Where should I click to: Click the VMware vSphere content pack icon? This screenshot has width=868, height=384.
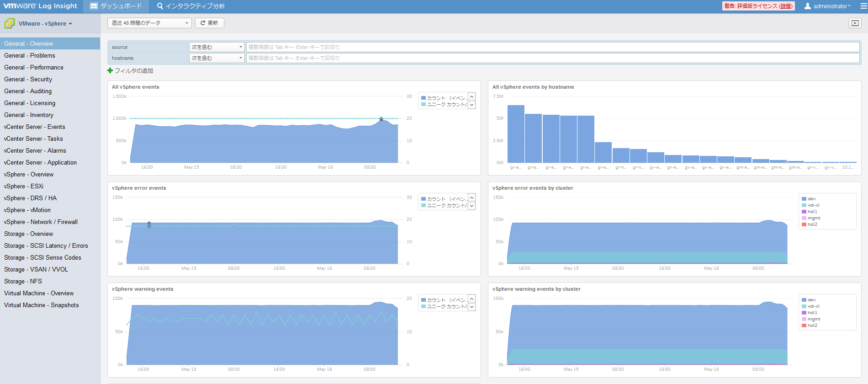[10, 23]
